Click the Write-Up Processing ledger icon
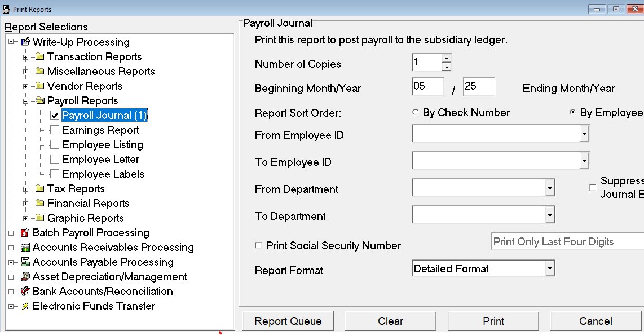 point(25,42)
